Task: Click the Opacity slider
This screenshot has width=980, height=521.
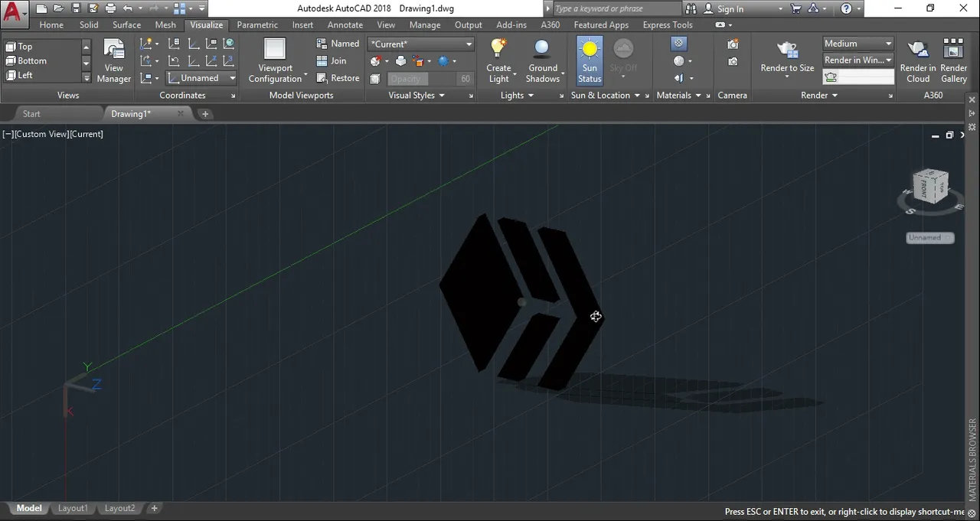Action: (x=421, y=79)
